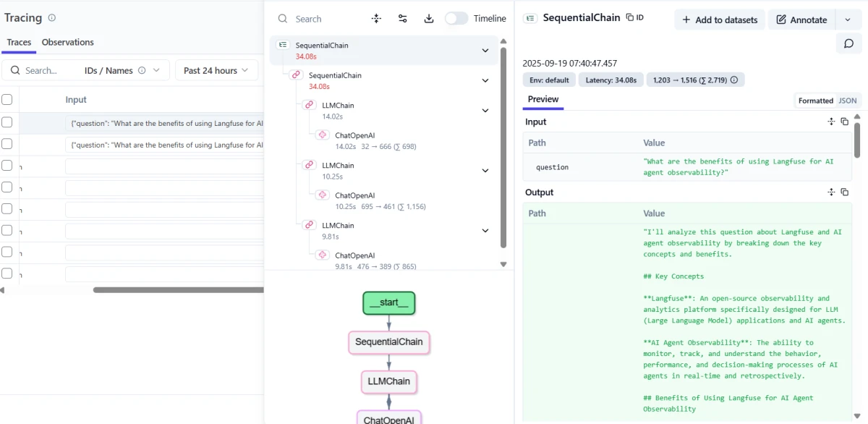868x424 pixels.
Task: Switch to Formatted view
Action: [816, 101]
